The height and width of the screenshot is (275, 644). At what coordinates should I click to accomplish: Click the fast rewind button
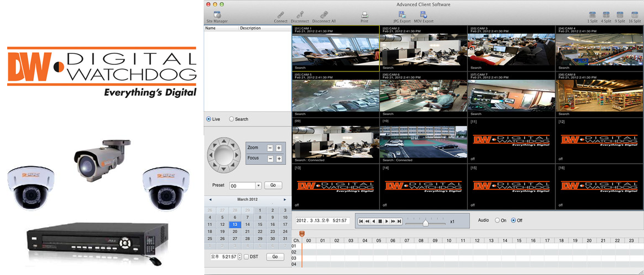[367, 221]
